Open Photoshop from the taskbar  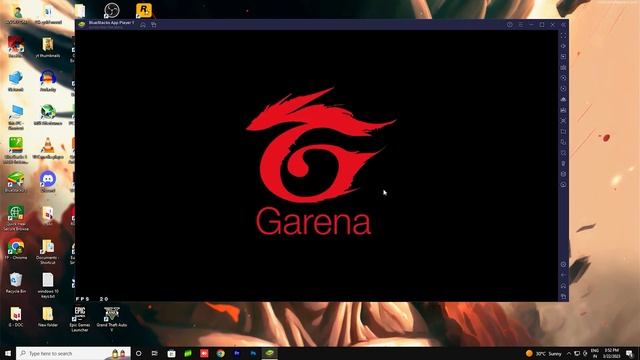(253, 353)
